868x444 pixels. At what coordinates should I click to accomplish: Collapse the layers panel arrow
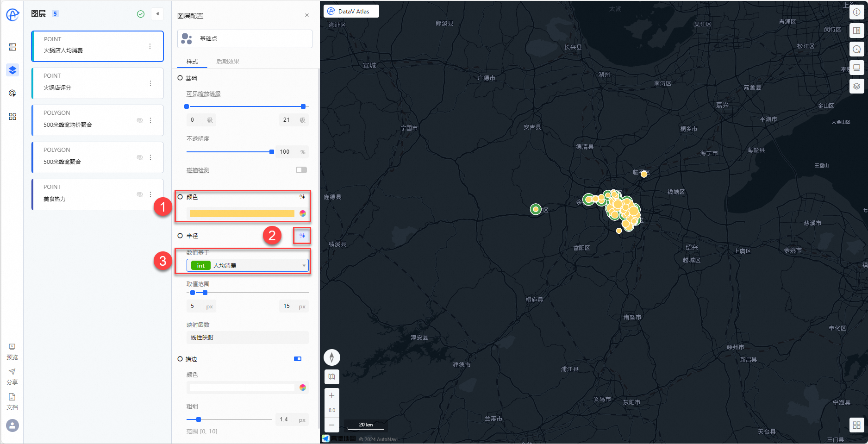point(157,14)
